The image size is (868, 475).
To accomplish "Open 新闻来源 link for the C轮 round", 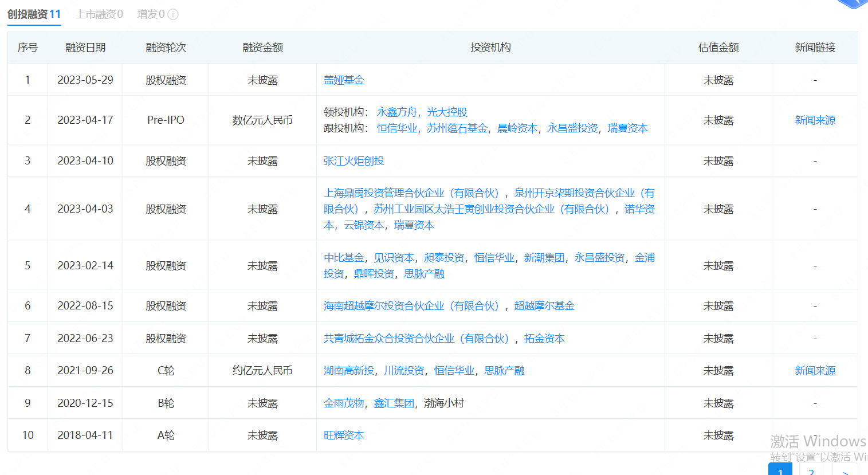I will tap(815, 371).
